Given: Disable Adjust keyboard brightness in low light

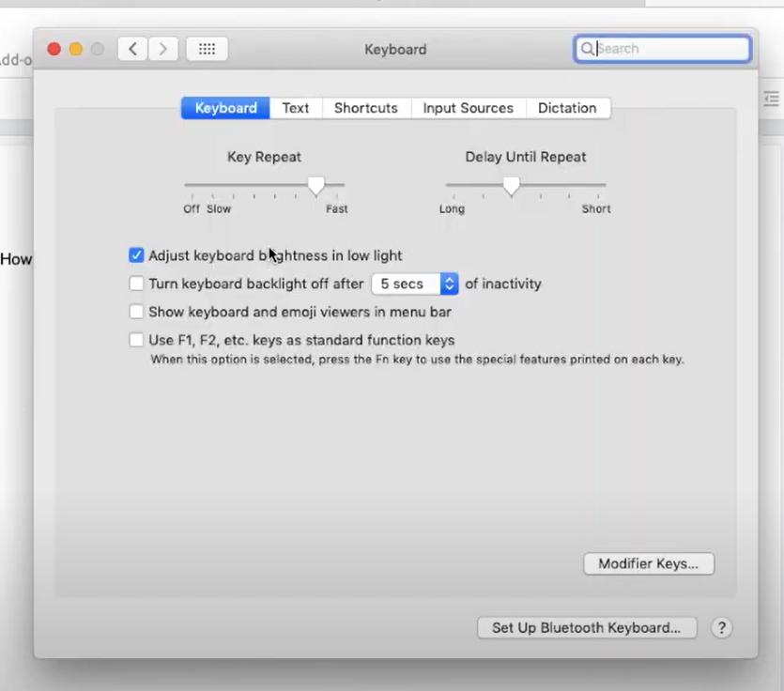Looking at the screenshot, I should 137,255.
